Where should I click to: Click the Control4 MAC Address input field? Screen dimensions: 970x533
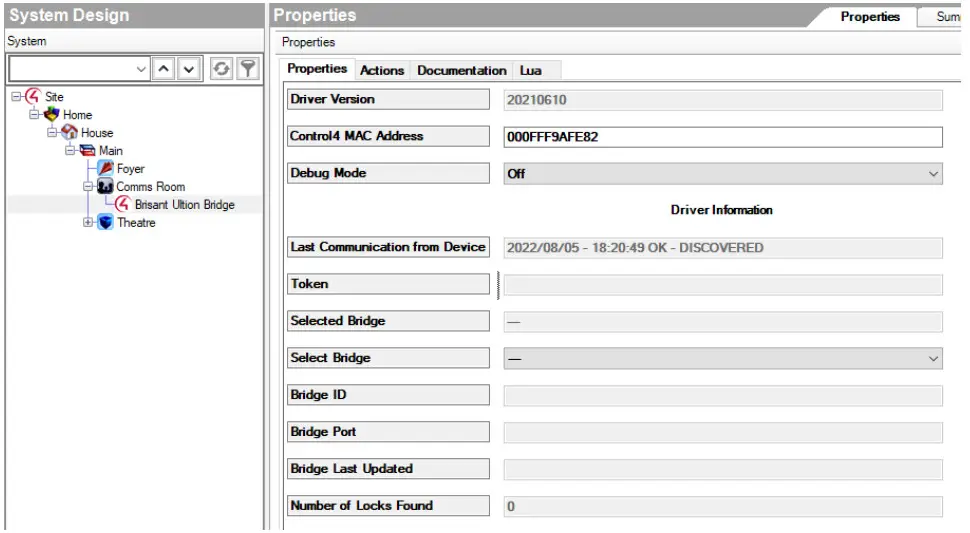(x=723, y=137)
